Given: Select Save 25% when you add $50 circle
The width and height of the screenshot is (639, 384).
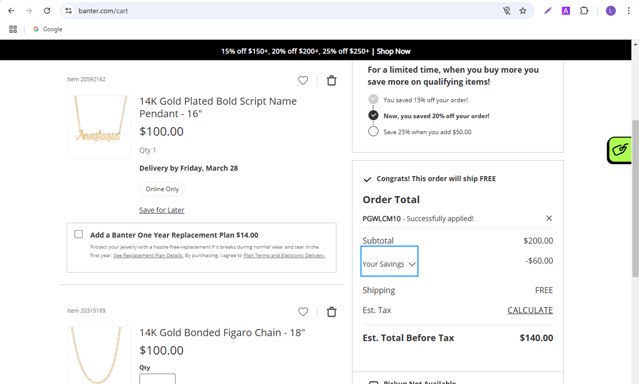Looking at the screenshot, I should click(373, 131).
